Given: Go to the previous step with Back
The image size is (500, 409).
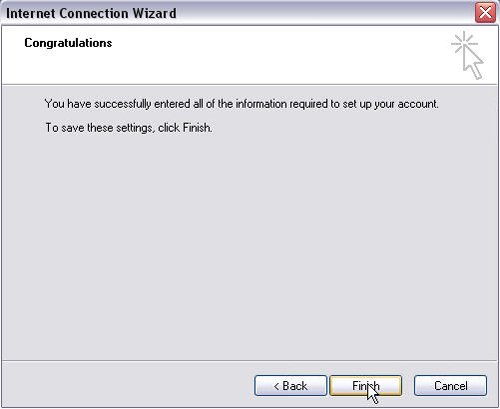Looking at the screenshot, I should coord(290,386).
